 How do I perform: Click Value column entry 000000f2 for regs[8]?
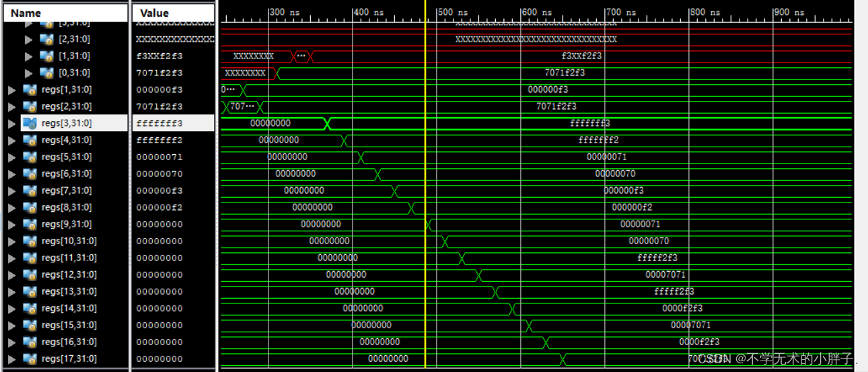(x=159, y=207)
